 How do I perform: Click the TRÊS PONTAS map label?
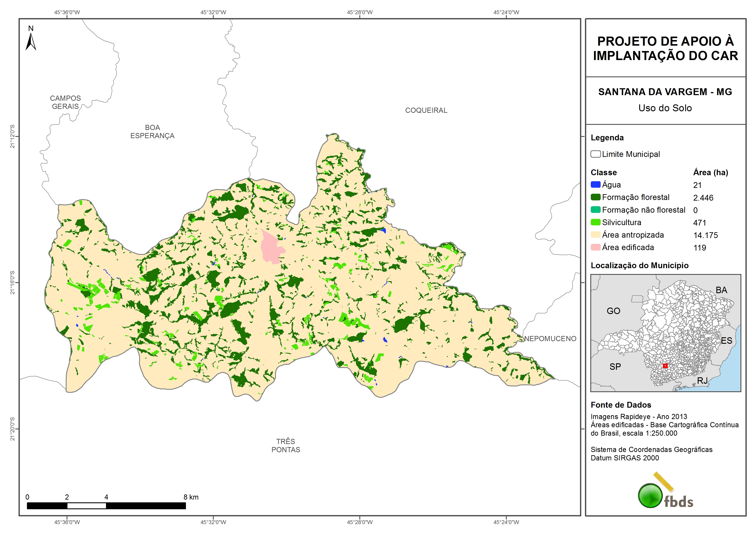[x=285, y=446]
